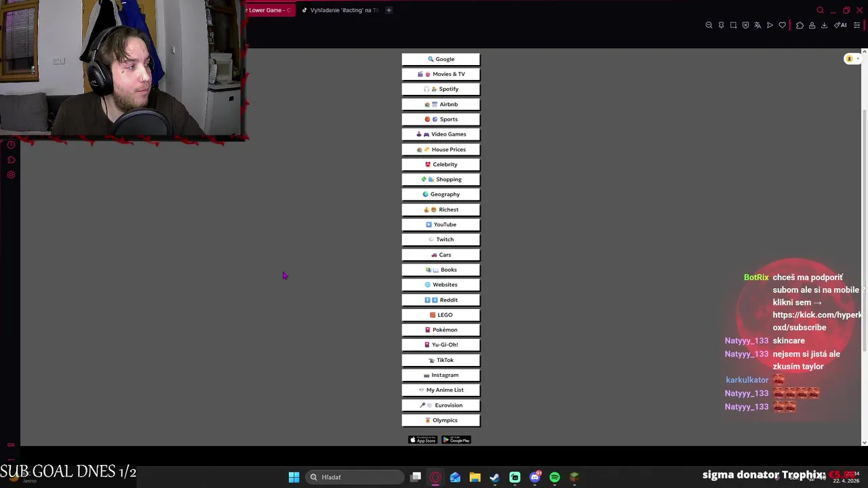Open the page translate icon
The image size is (868, 488).
(x=757, y=25)
